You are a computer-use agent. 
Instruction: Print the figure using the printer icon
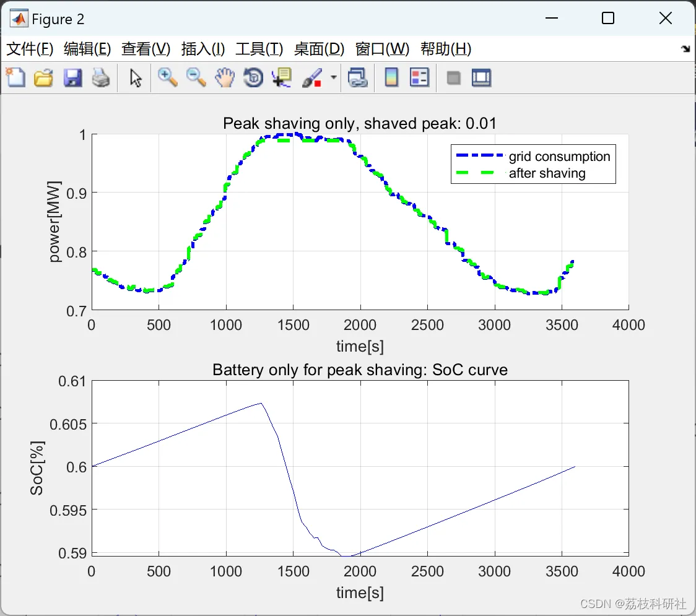(x=101, y=77)
